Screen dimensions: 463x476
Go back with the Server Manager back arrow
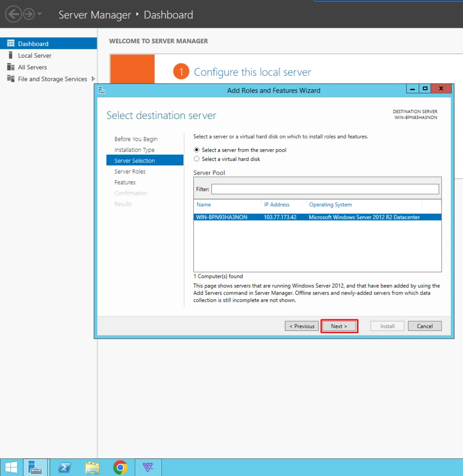[x=13, y=14]
